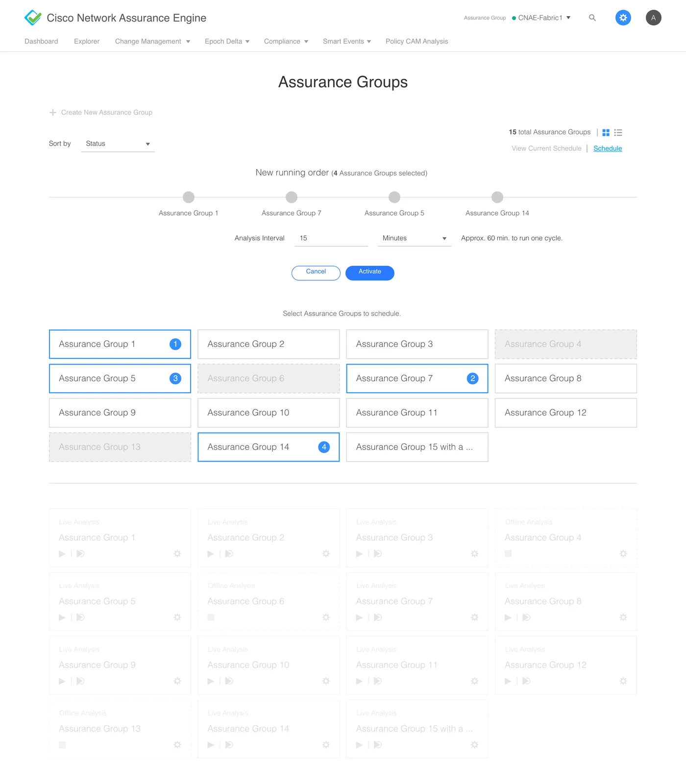Select Assurance Group 15 with a ... tile
This screenshot has width=686, height=784.
(417, 447)
